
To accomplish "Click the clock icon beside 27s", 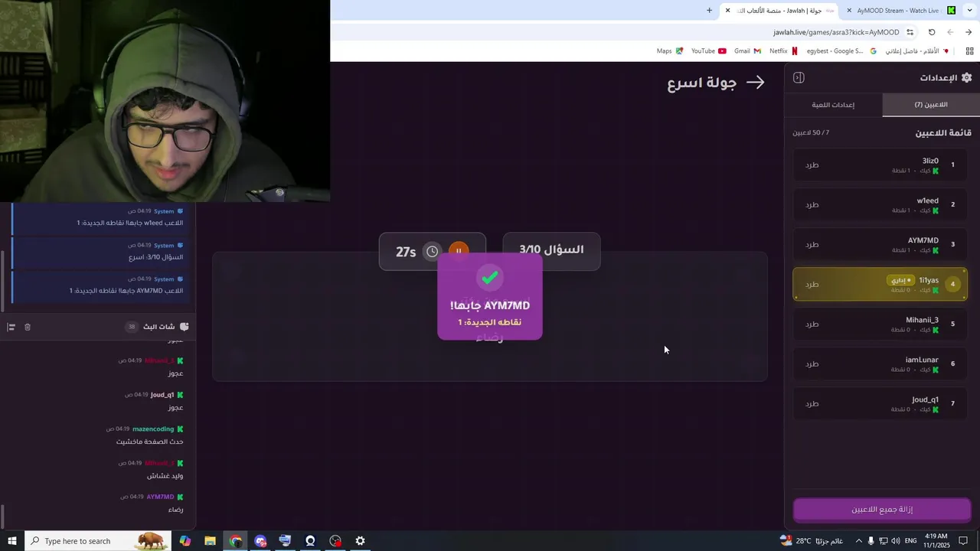I will tap(433, 252).
